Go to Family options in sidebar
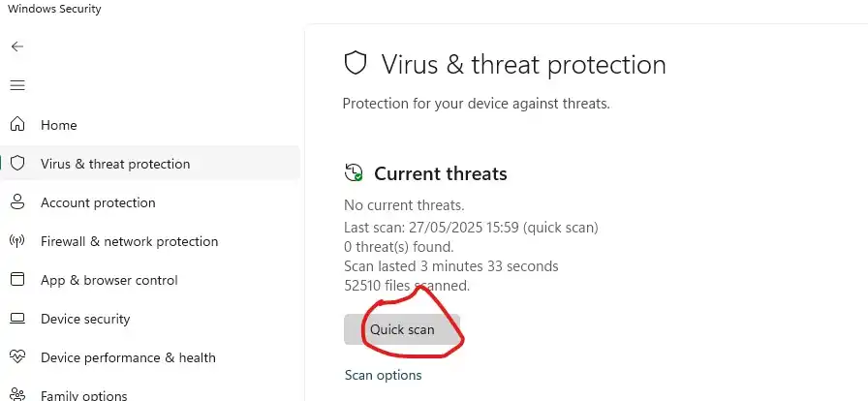This screenshot has width=868, height=401. [83, 395]
